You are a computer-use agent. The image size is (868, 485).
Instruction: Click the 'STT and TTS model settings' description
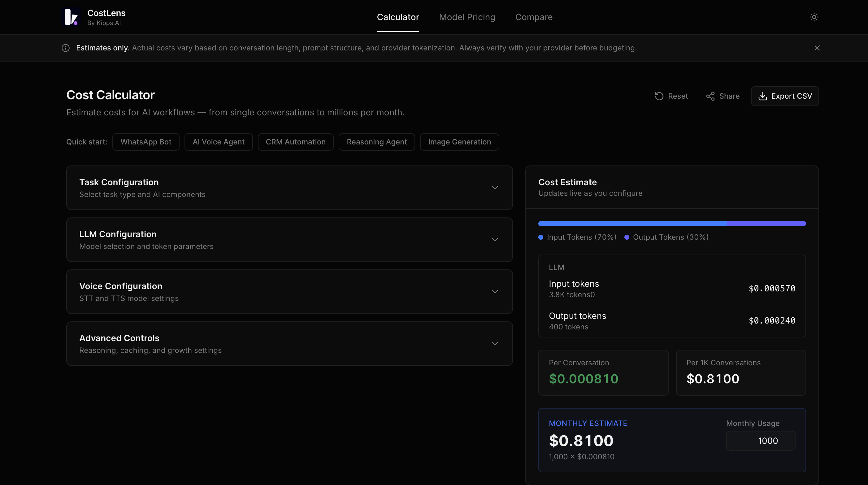129,298
